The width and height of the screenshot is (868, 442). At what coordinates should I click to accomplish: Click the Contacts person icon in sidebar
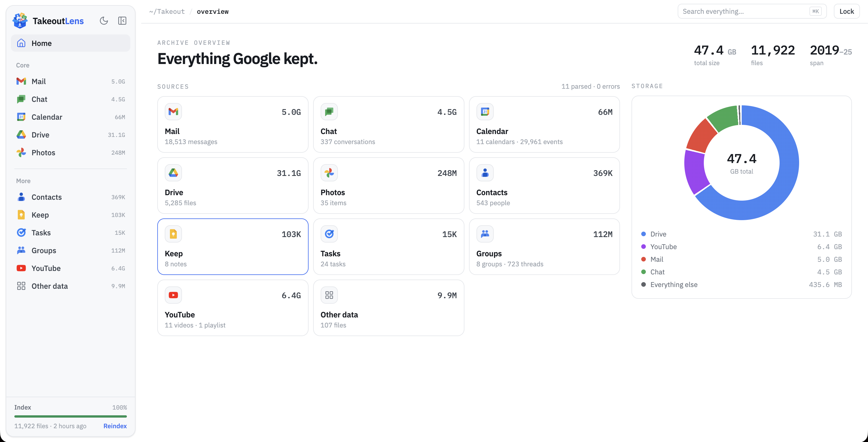[x=21, y=197]
